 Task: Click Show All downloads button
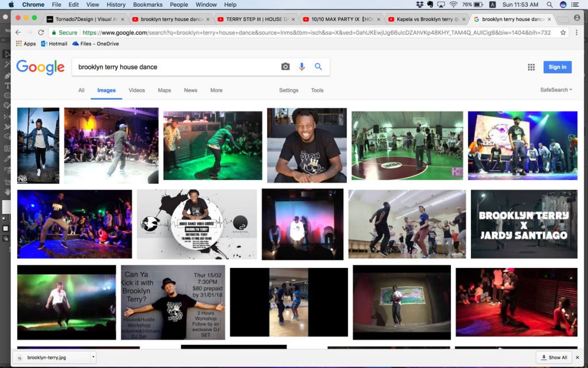click(554, 357)
